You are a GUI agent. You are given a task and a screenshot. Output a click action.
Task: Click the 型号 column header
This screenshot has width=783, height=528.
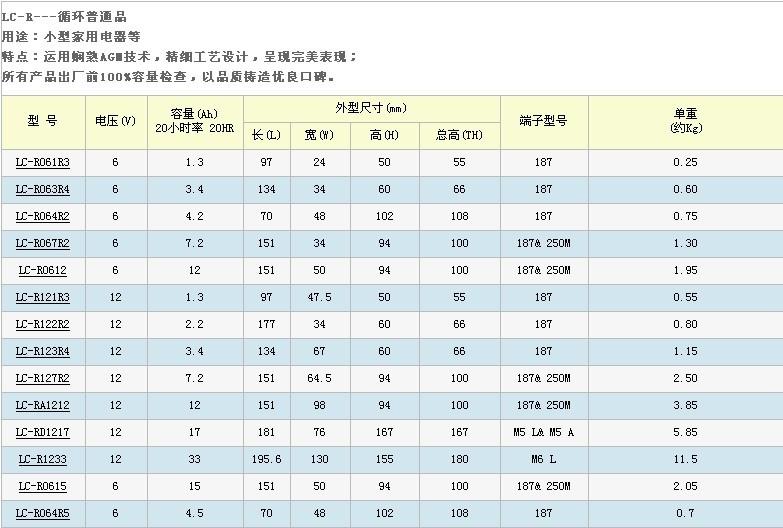(x=42, y=121)
